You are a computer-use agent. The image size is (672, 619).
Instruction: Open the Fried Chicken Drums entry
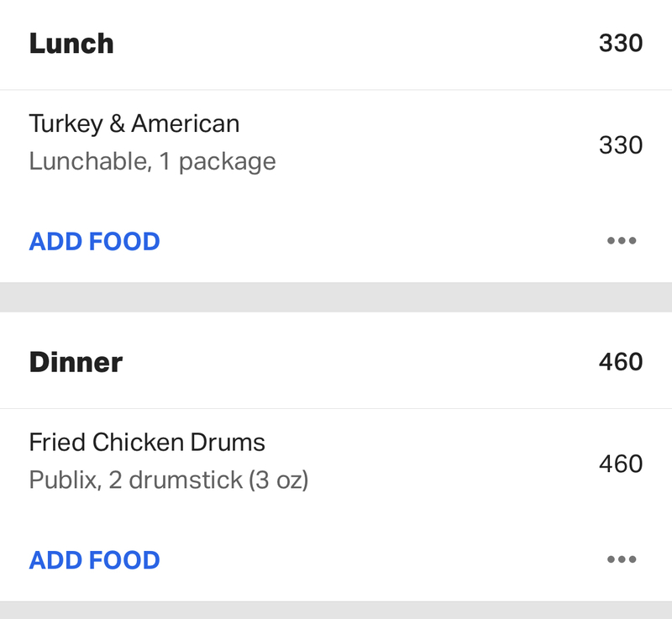[x=336, y=461]
